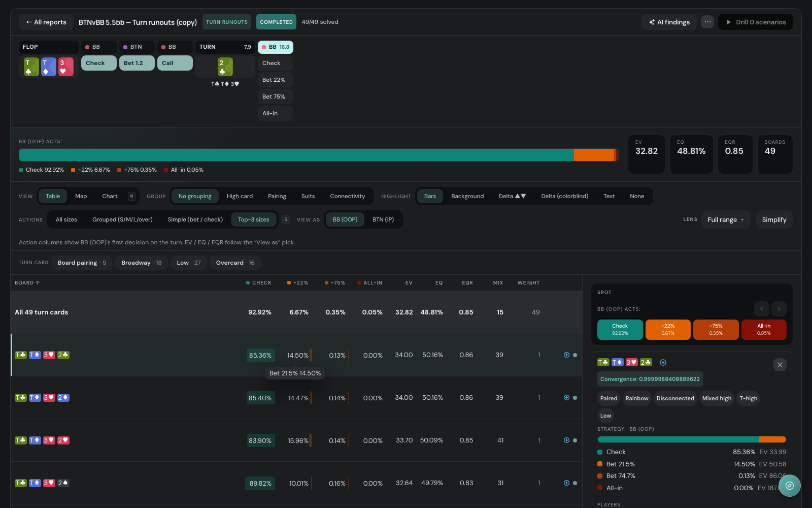Filter turn cards by Board pairing

coord(82,263)
